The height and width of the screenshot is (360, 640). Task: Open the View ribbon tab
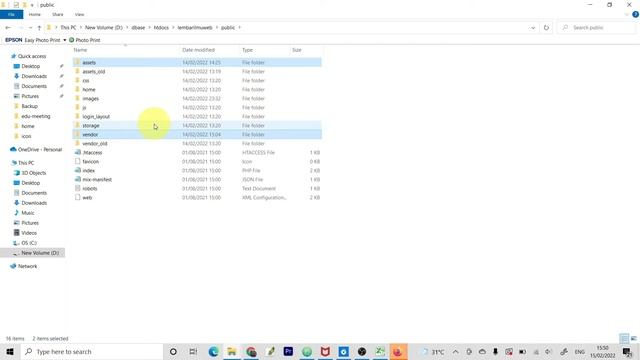coord(79,14)
